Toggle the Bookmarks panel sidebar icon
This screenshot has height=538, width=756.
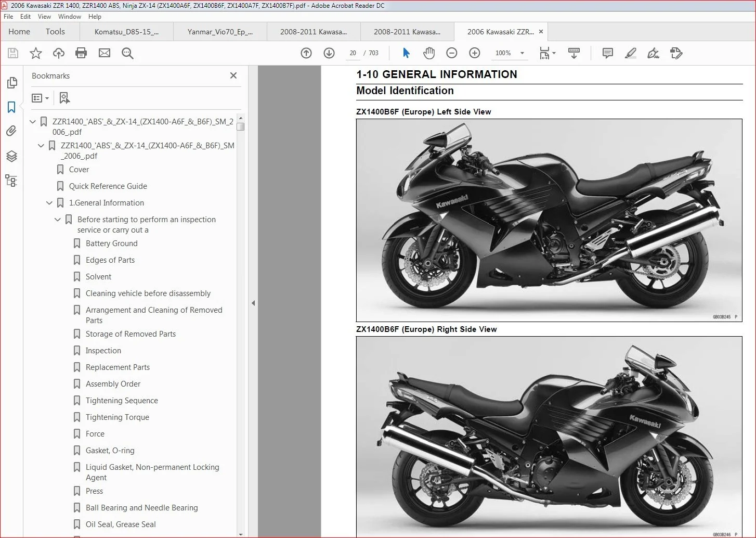coord(11,107)
